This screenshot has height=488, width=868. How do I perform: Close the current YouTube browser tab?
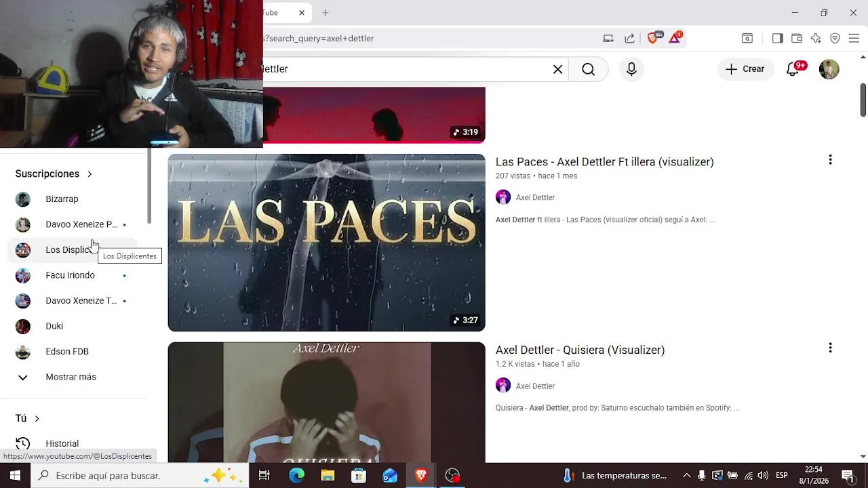[x=302, y=13]
